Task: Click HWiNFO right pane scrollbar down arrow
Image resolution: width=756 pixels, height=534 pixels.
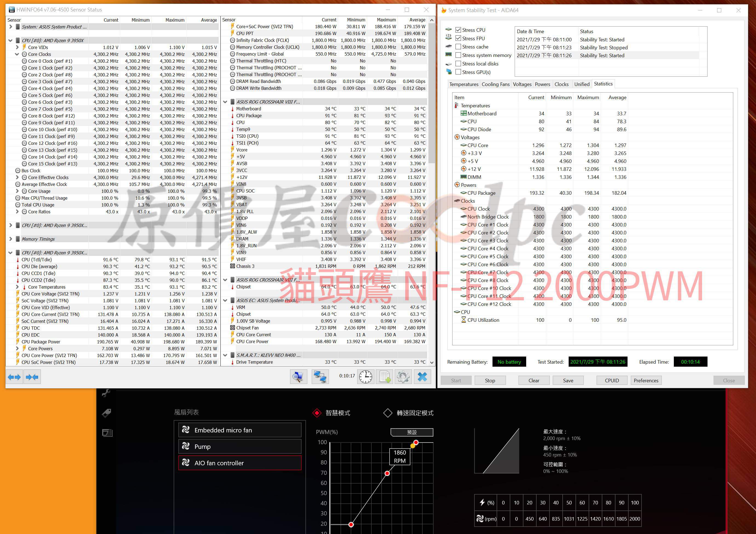Action: click(432, 363)
